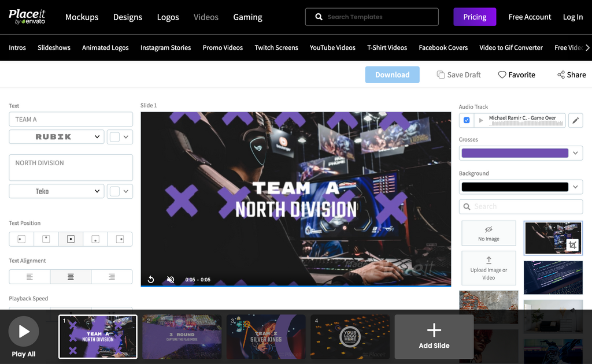Select center text alignment
The image size is (592, 364).
click(x=71, y=277)
